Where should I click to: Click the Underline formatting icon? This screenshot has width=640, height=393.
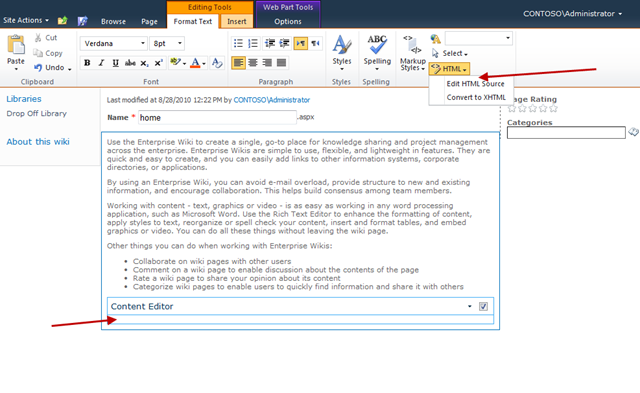point(116,63)
